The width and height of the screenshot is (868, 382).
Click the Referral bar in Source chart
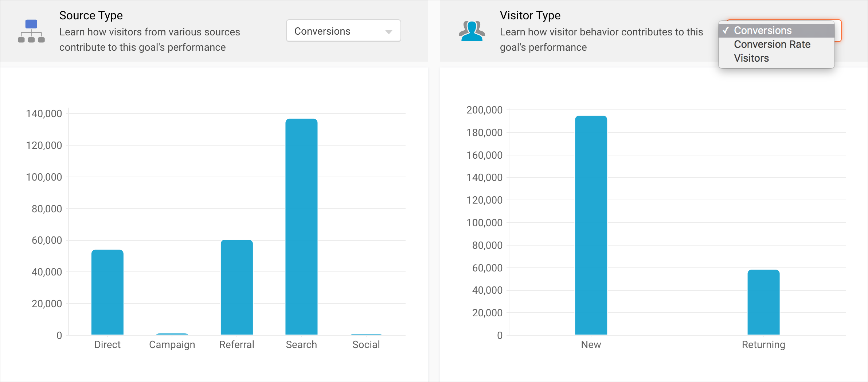click(x=237, y=287)
